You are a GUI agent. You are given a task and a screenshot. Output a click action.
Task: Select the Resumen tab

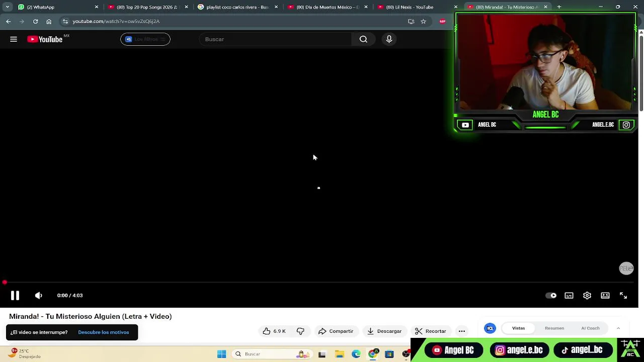click(554, 328)
